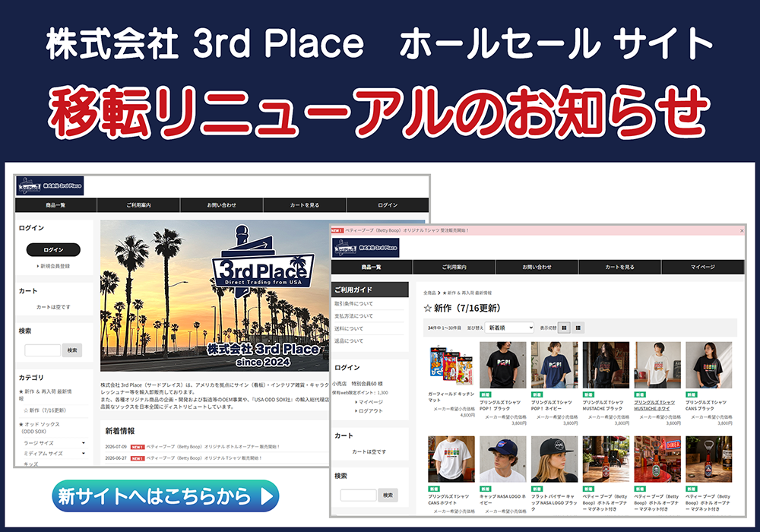Open ★ オッド ソックス (ODD SOX) category
The image size is (760, 532).
[x=40, y=427]
